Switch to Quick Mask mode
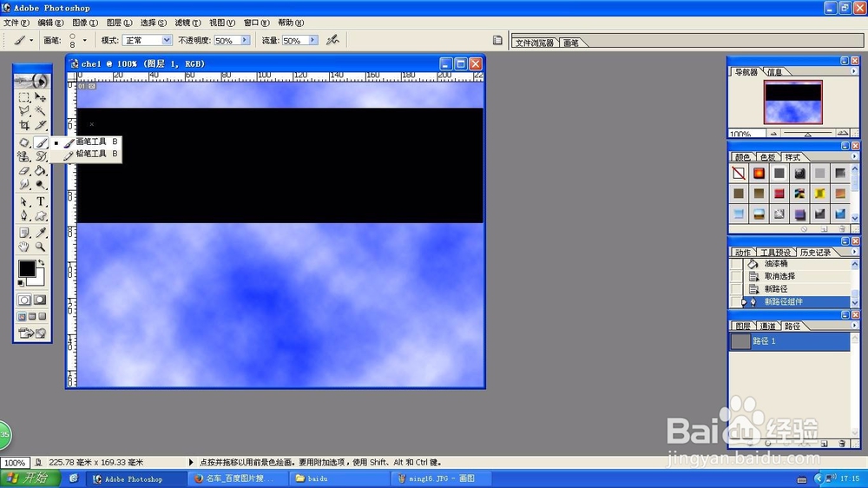 [x=41, y=300]
